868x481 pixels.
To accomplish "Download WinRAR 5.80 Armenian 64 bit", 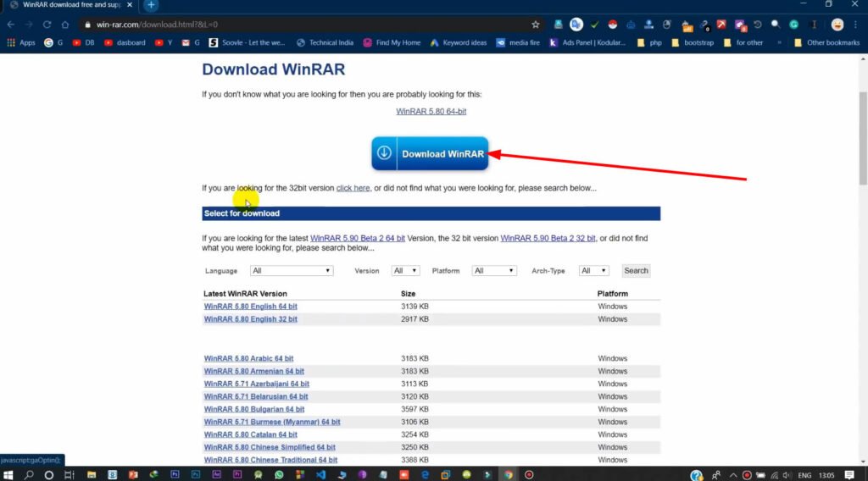I will [253, 371].
